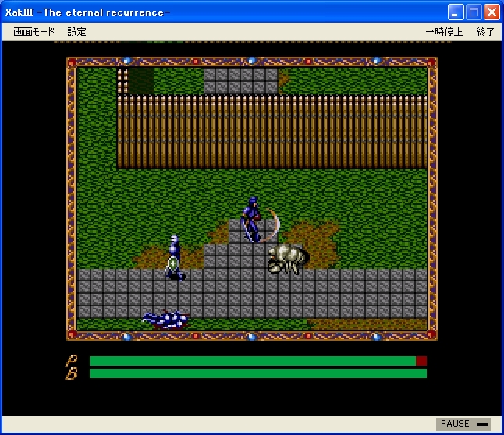Click 一時停止 to pause the game

(444, 32)
